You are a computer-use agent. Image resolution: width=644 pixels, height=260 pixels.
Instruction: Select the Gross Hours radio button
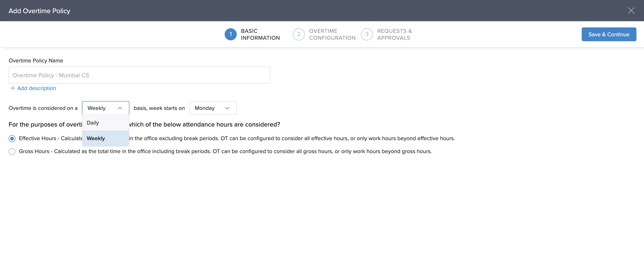click(x=12, y=152)
